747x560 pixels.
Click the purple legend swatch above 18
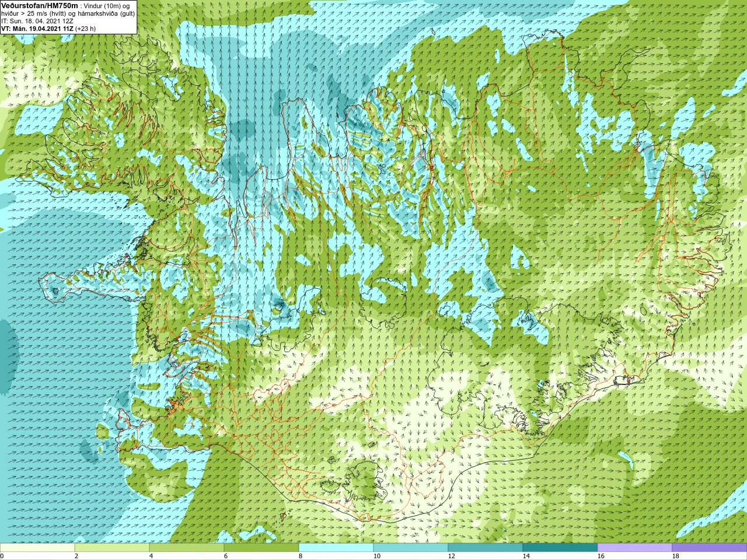710,548
